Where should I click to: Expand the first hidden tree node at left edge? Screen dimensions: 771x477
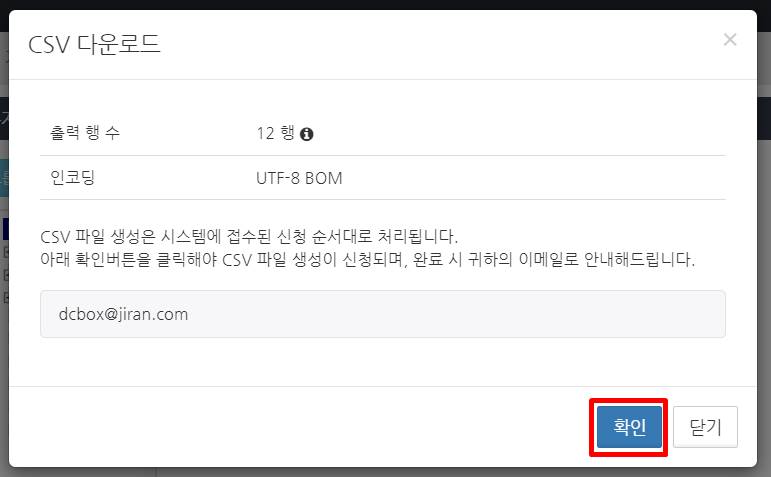tap(6, 252)
